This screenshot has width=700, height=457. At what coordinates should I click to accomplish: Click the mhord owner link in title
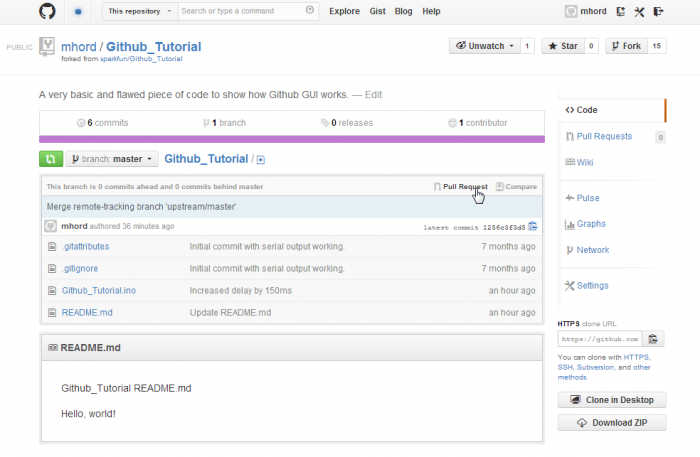pos(79,46)
